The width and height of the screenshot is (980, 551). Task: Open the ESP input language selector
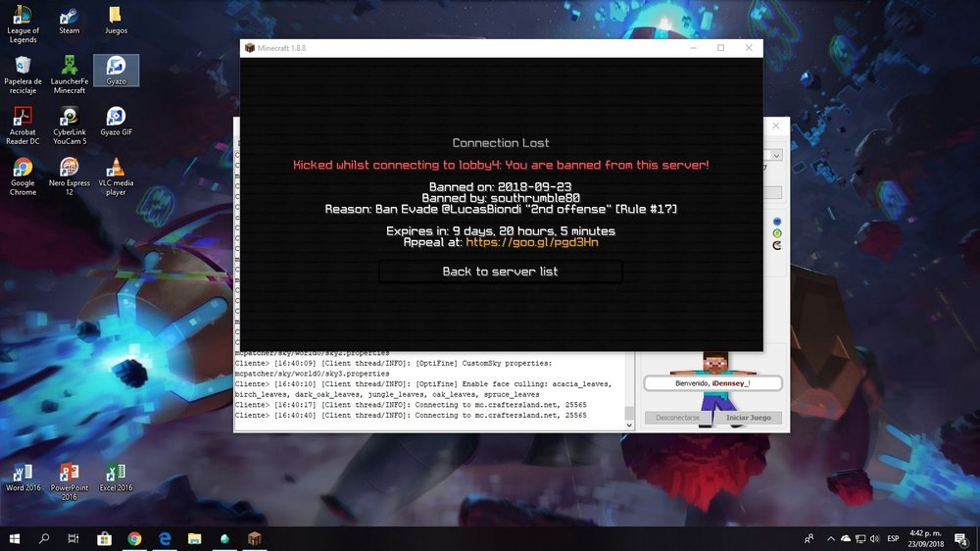click(893, 538)
